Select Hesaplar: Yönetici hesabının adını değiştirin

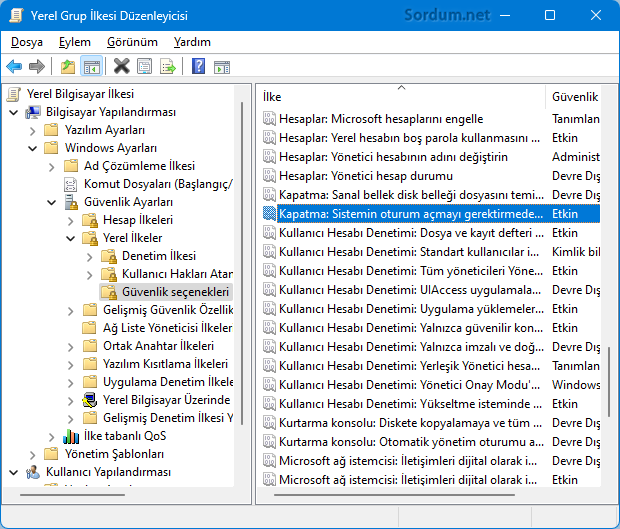pos(393,157)
